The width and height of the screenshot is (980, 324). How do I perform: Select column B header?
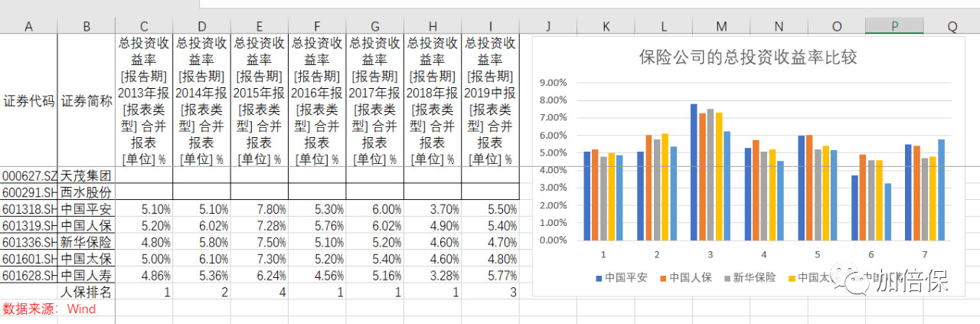[x=87, y=26]
